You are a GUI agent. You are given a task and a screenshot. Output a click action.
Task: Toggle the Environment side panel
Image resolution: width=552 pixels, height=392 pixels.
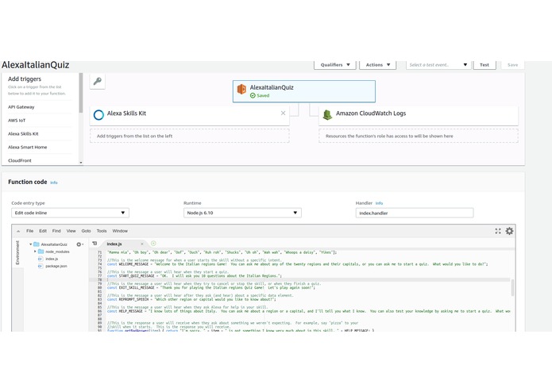point(17,252)
